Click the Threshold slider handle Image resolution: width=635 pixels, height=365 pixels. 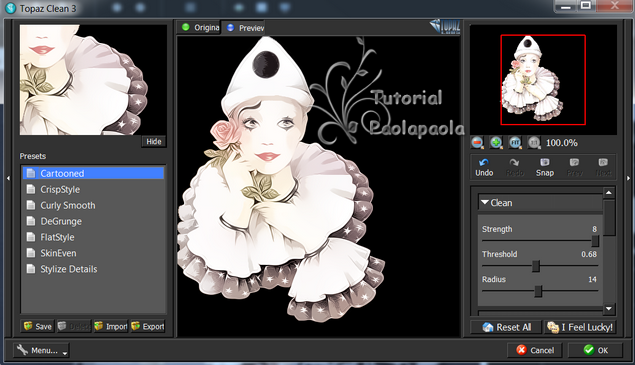(536, 266)
